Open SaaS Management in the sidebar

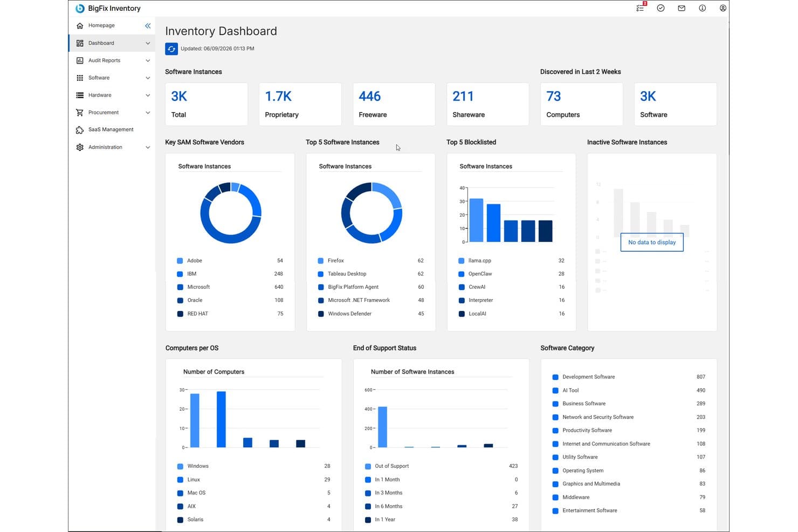(111, 129)
